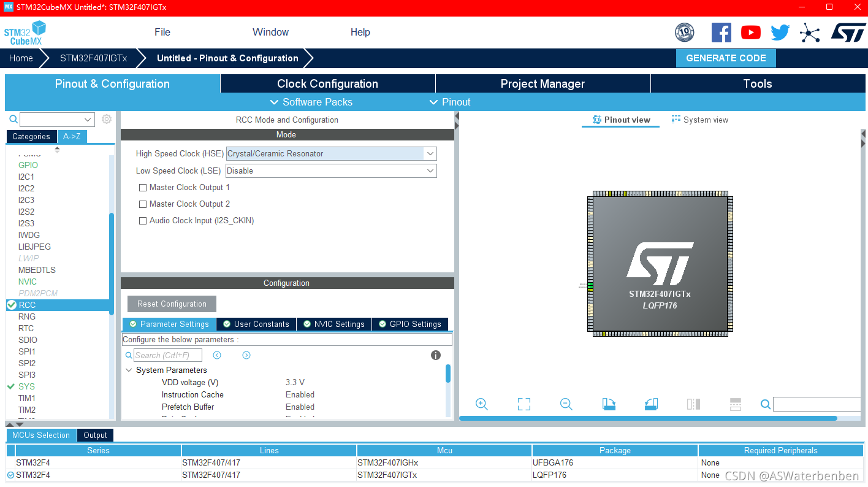Image resolution: width=868 pixels, height=487 pixels.
Task: Open the NVIC Settings tab
Action: 333,324
